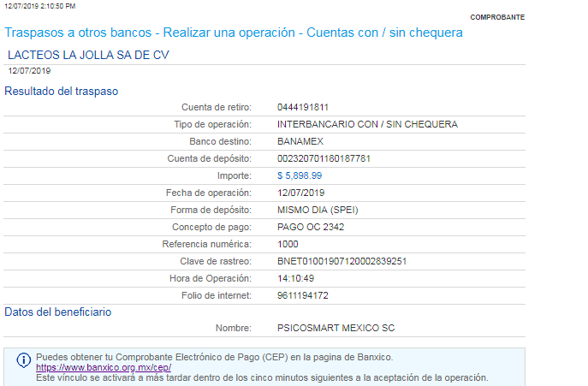This screenshot has width=588, height=386.
Task: Click the date under the company name
Action: (29, 71)
